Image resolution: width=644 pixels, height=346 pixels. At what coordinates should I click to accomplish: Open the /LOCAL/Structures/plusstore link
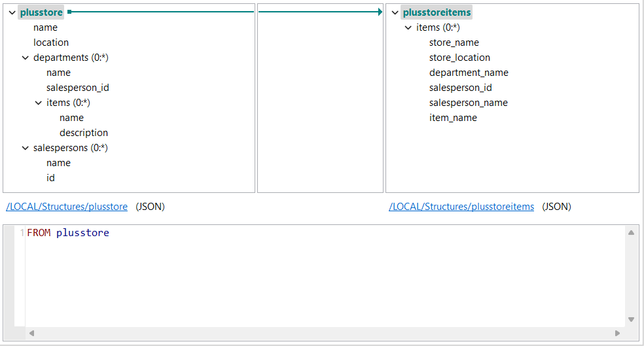[x=67, y=207]
